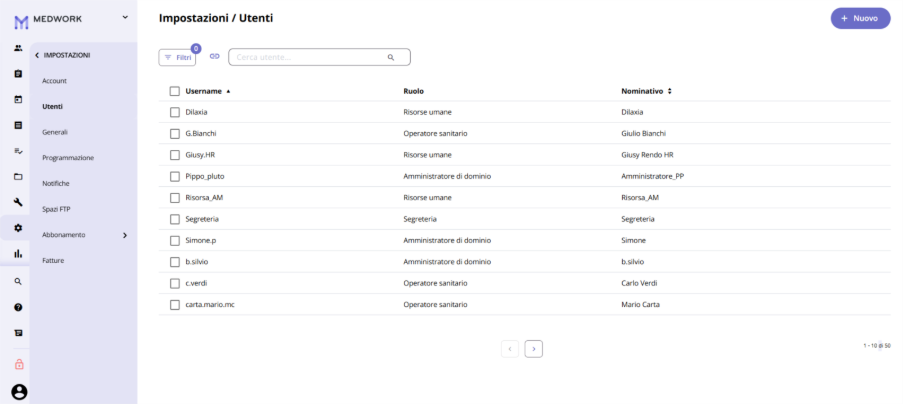Open the user profile avatar icon
903x405 pixels.
19,392
